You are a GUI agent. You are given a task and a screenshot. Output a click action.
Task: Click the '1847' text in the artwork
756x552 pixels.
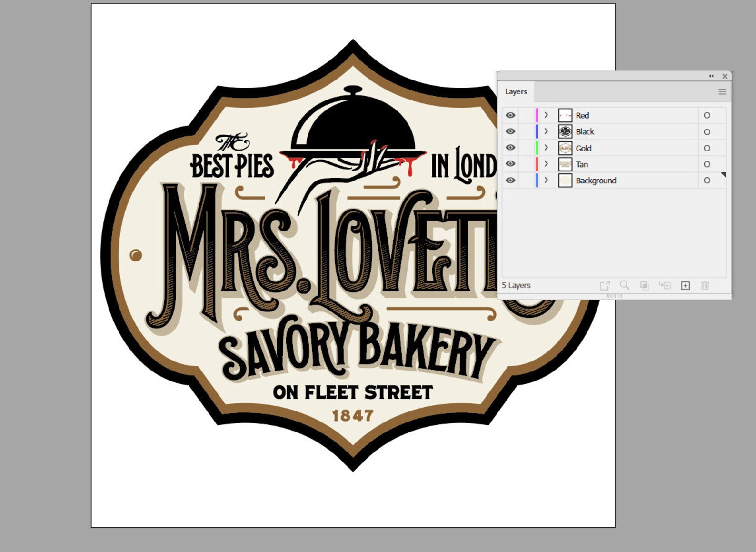[x=353, y=416]
